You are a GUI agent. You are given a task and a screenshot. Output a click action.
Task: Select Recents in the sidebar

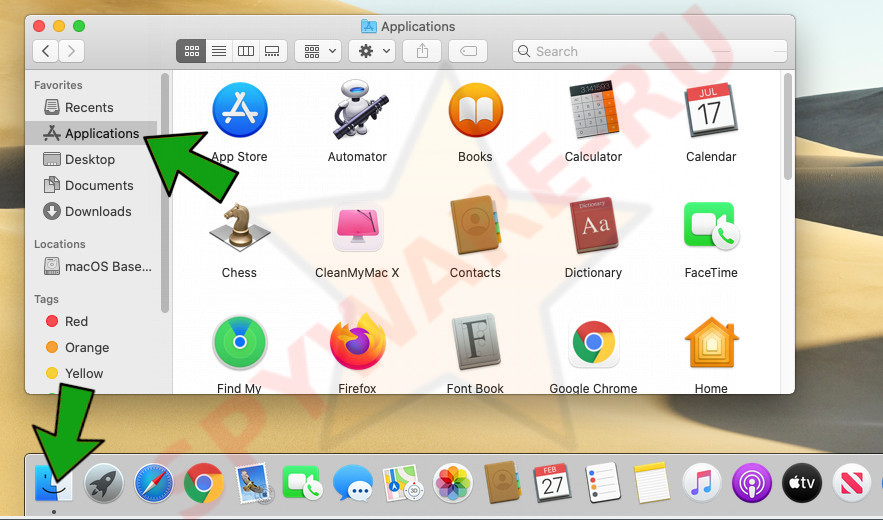(x=93, y=107)
